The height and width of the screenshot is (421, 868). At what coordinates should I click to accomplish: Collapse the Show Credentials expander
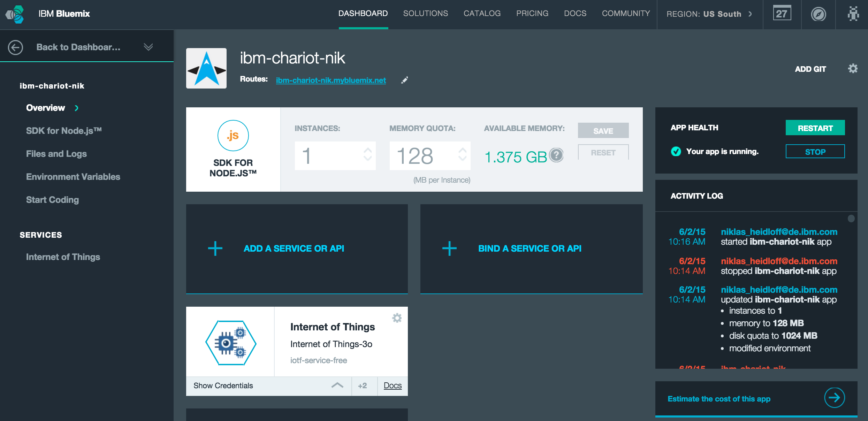337,385
